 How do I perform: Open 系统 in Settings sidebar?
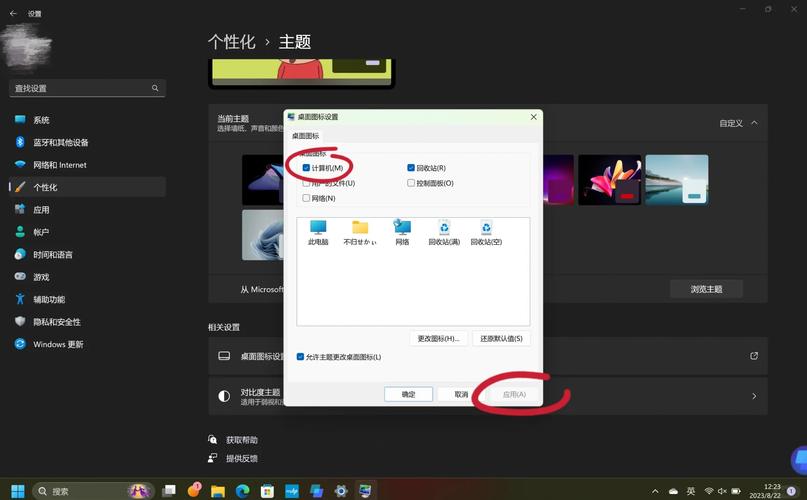click(x=87, y=120)
